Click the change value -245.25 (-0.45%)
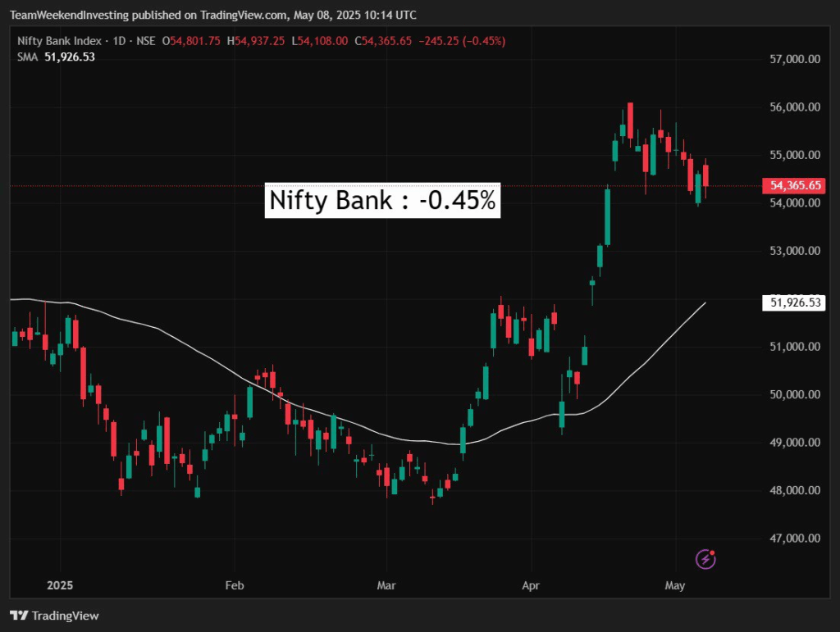This screenshot has width=840, height=632. (x=462, y=41)
